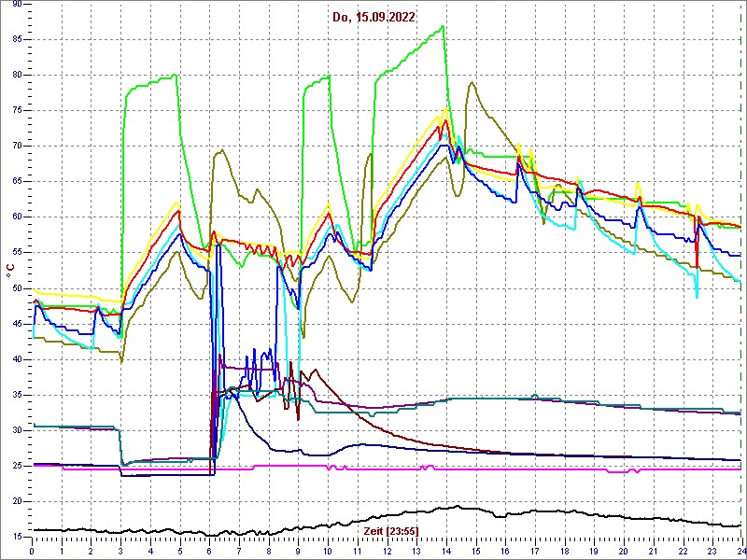Click the °C unit label on y-axis
The height and width of the screenshot is (560, 747).
point(10,271)
